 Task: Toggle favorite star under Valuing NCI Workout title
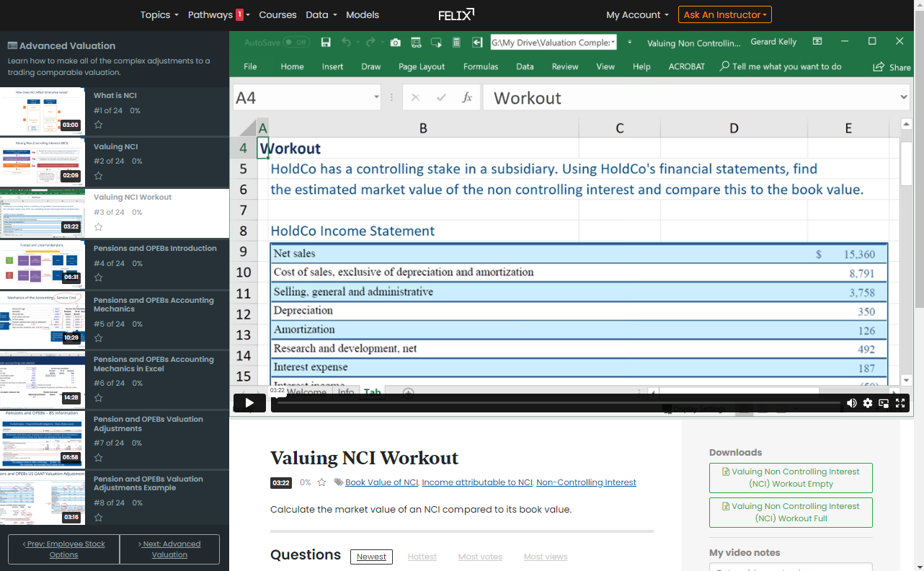[322, 482]
